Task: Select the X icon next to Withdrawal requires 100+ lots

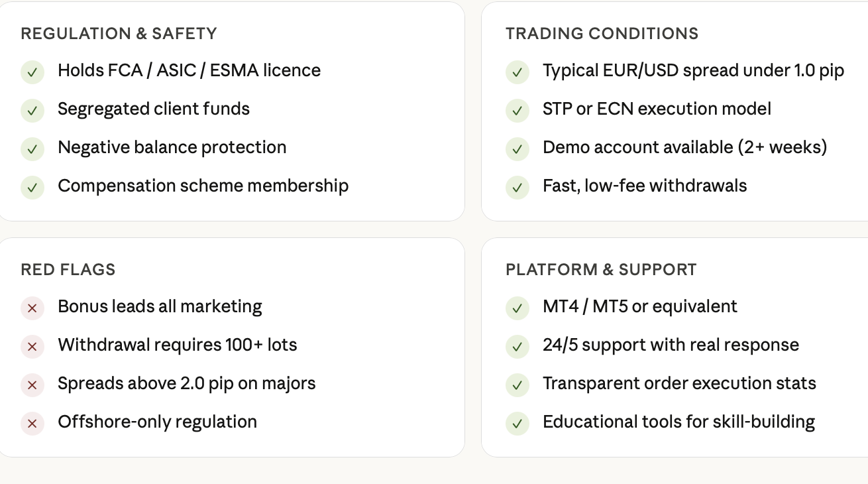Action: (x=32, y=346)
